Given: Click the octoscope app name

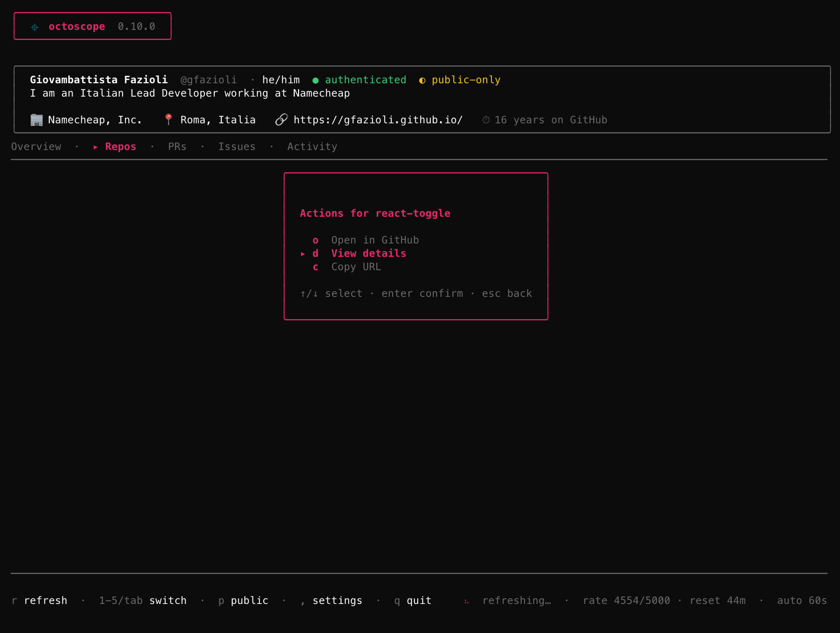Looking at the screenshot, I should 77,26.
